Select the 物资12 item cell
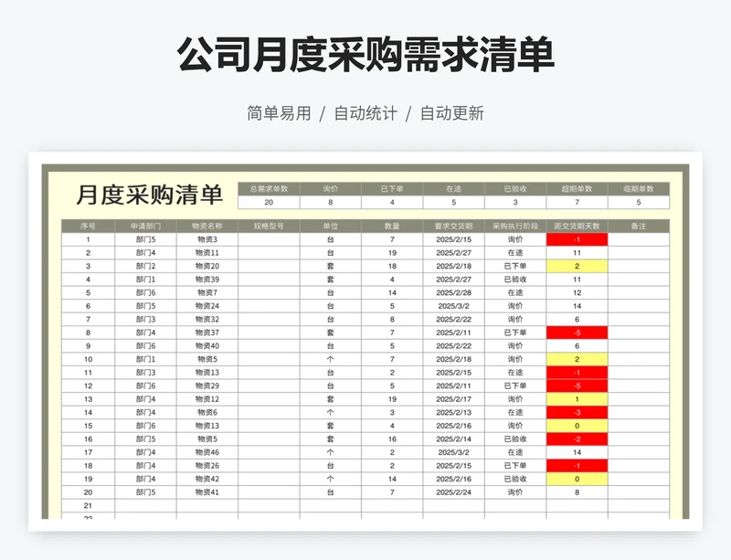The height and width of the screenshot is (560, 731). [x=207, y=399]
